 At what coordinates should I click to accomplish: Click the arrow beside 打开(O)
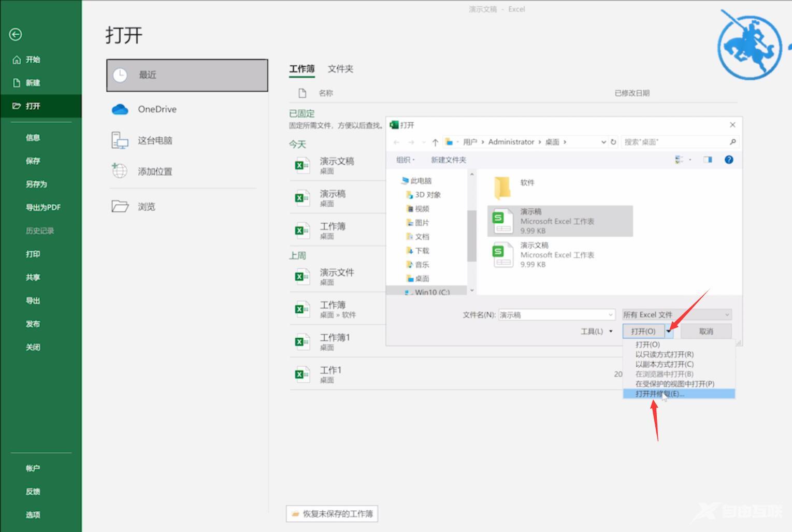669,332
